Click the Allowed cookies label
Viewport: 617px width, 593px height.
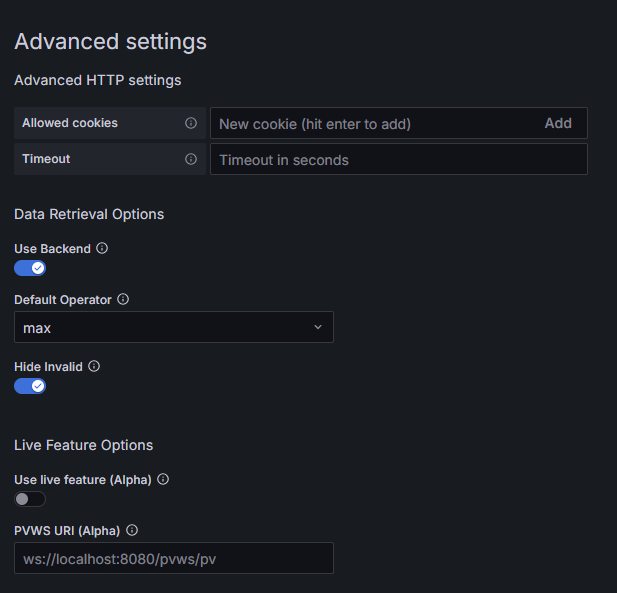[x=70, y=123]
